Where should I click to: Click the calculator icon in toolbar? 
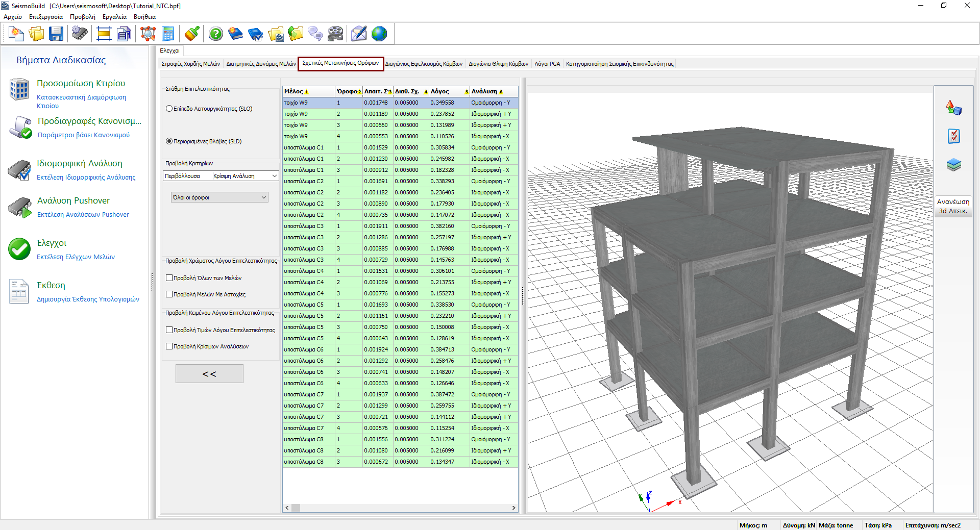point(168,34)
